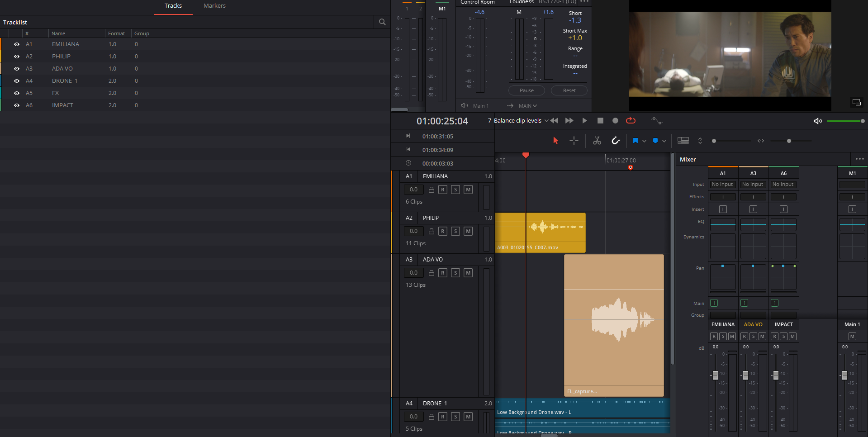The height and width of the screenshot is (437, 868).
Task: Expand the flag color dropdown arrow
Action: click(644, 141)
